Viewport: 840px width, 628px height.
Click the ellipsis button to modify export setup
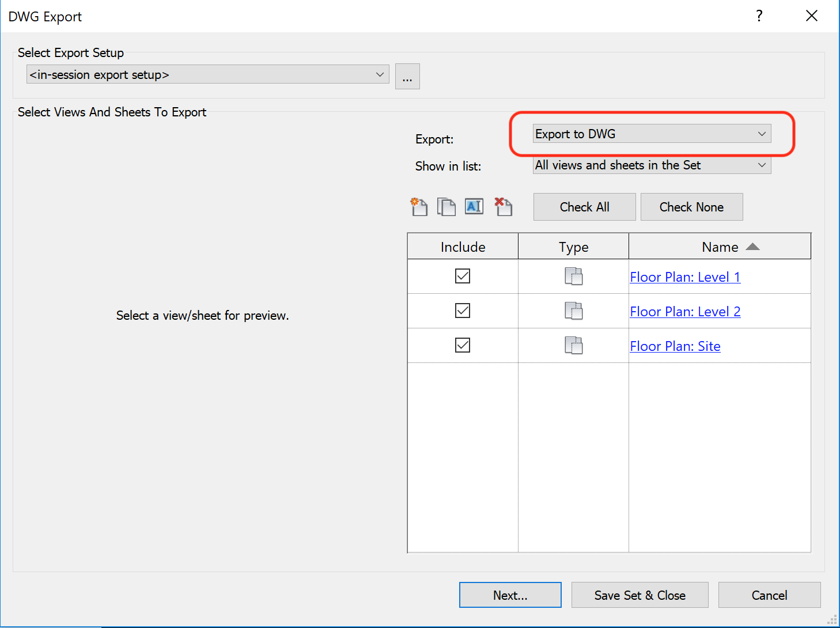tap(407, 77)
